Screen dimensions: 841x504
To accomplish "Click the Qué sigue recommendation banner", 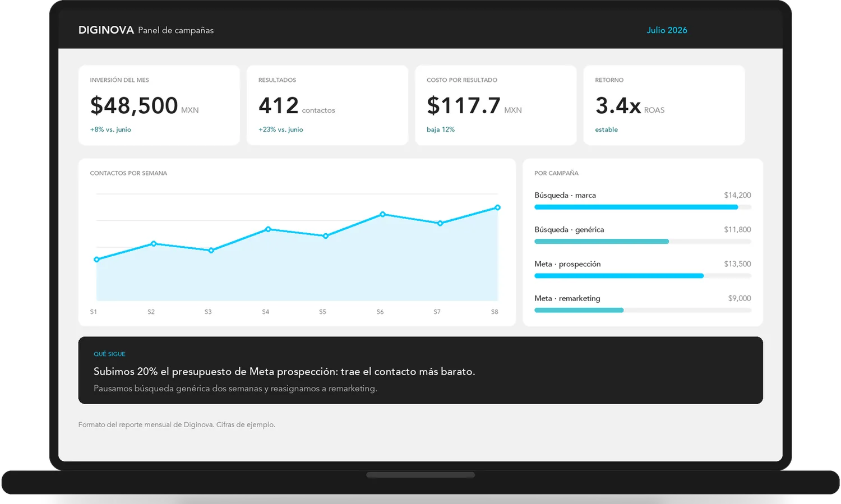I will (x=420, y=370).
